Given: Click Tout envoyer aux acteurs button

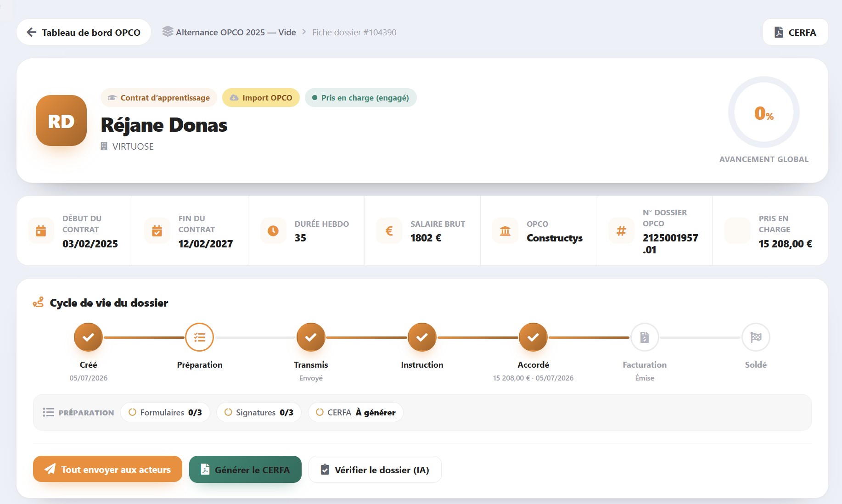Looking at the screenshot, I should coord(107,469).
